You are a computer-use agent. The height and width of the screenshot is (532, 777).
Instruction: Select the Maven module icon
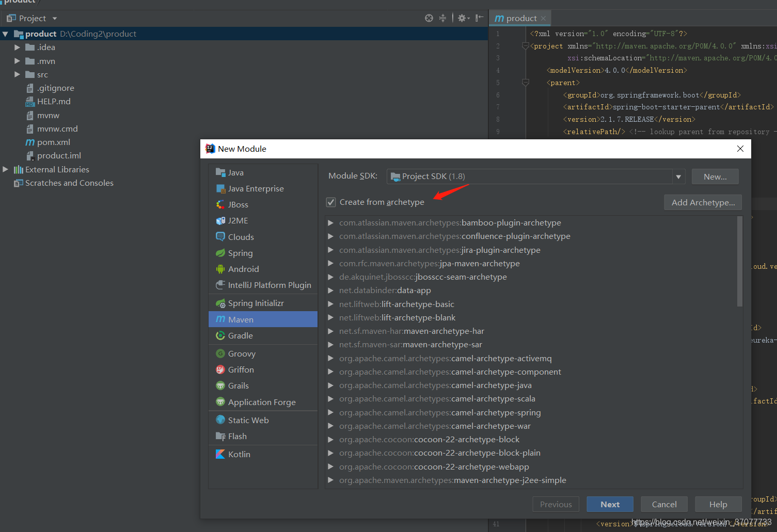click(x=220, y=319)
